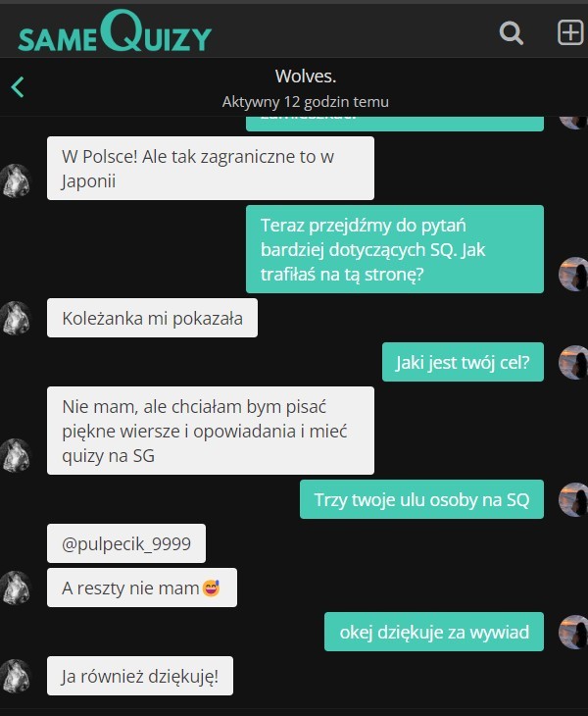This screenshot has width=588, height=716.
Task: Select the 'Teraz przejdźmy do pytań' message bubble
Action: [x=395, y=249]
